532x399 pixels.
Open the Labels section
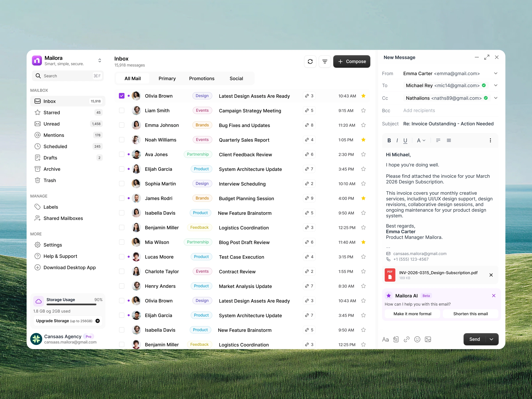[68, 207]
